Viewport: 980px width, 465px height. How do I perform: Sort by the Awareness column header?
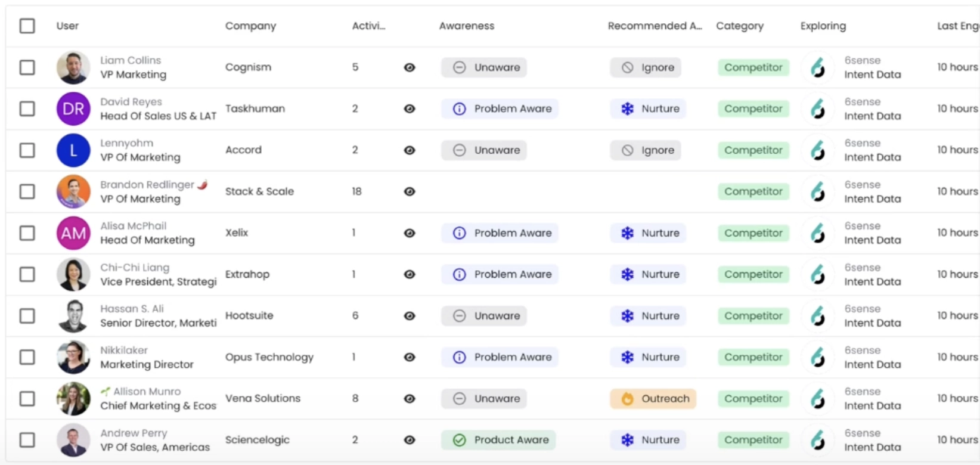click(x=467, y=26)
